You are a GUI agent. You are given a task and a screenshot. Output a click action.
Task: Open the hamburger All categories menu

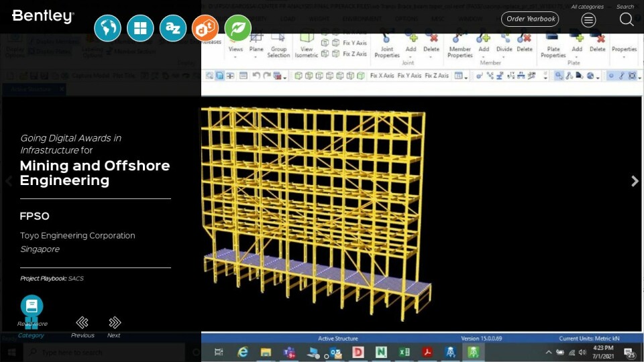(588, 19)
